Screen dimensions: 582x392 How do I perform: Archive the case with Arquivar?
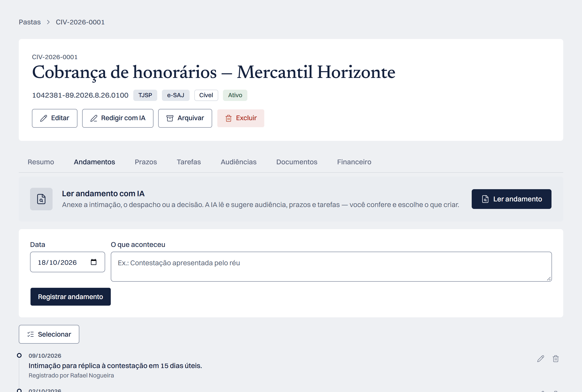(185, 118)
